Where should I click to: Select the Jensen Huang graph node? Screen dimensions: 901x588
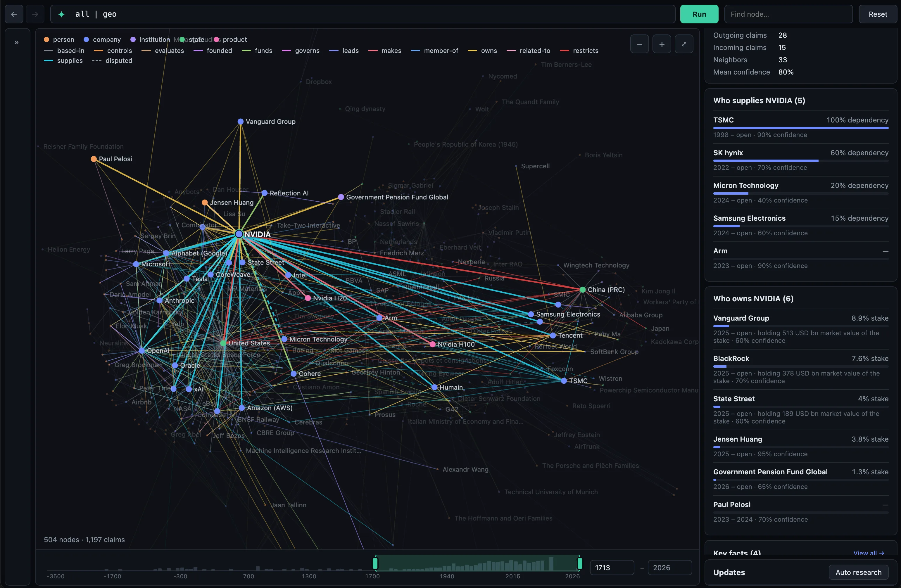205,203
